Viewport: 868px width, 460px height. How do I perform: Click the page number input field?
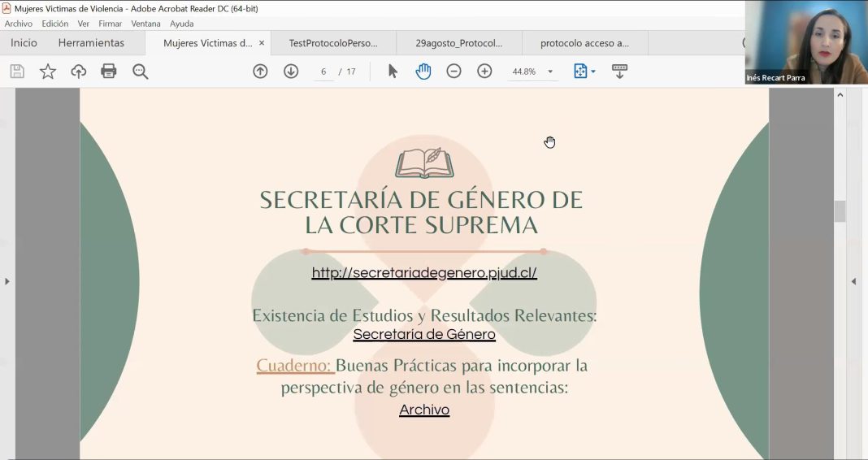[x=323, y=72]
